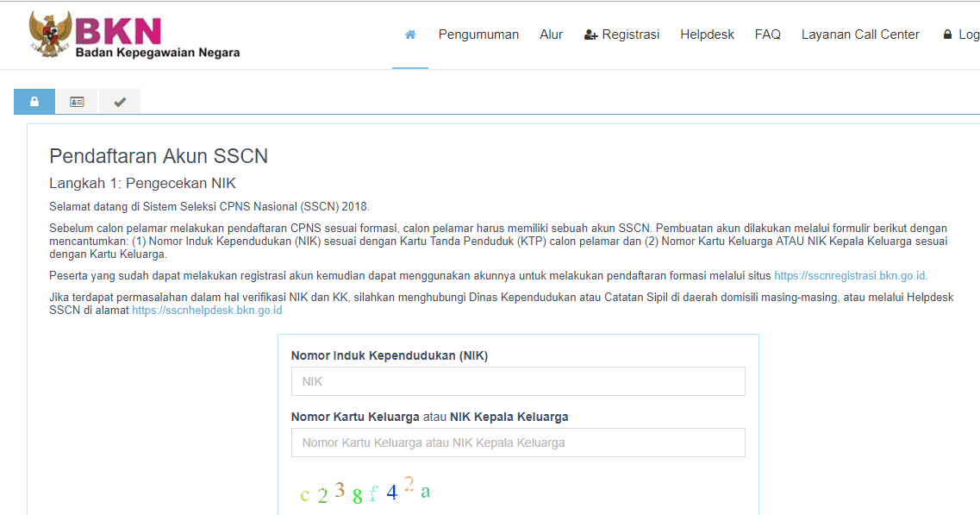Viewport: 980px width, 515px height.
Task: Click the Nomor Induk Kependudukan (NIK) label
Action: (390, 355)
